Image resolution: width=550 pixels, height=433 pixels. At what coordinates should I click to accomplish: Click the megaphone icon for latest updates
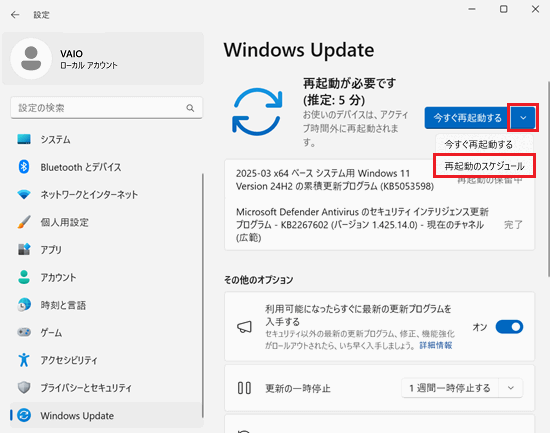[244, 327]
